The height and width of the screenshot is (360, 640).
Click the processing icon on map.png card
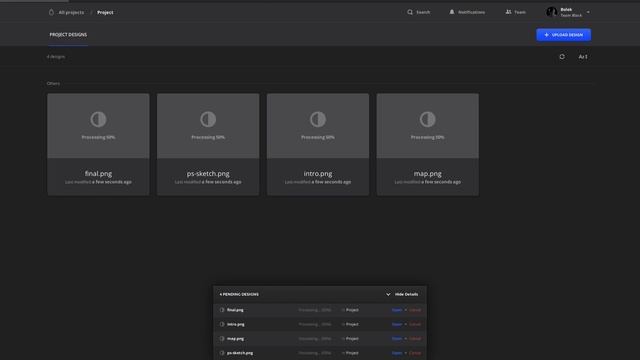pyautogui.click(x=428, y=119)
